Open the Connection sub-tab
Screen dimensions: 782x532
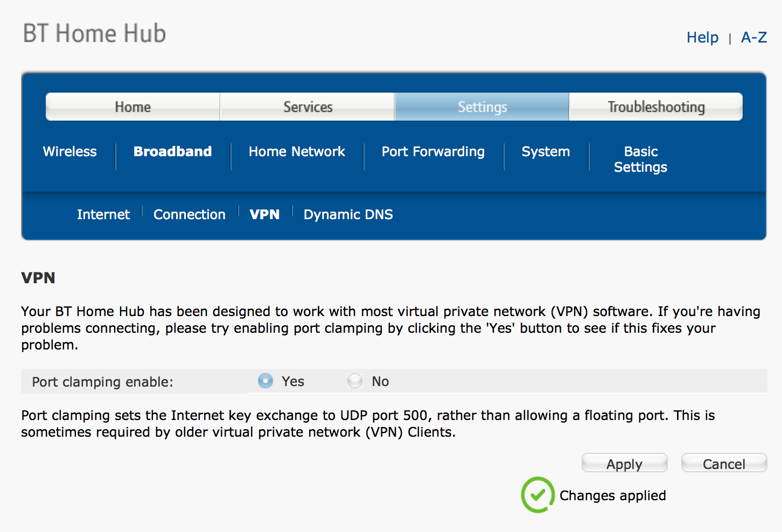pyautogui.click(x=190, y=214)
